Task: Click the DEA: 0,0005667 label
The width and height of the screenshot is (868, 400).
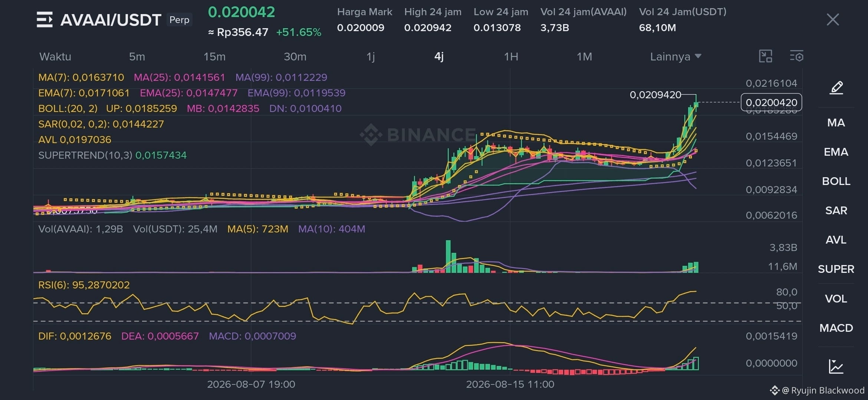Action: coord(160,336)
